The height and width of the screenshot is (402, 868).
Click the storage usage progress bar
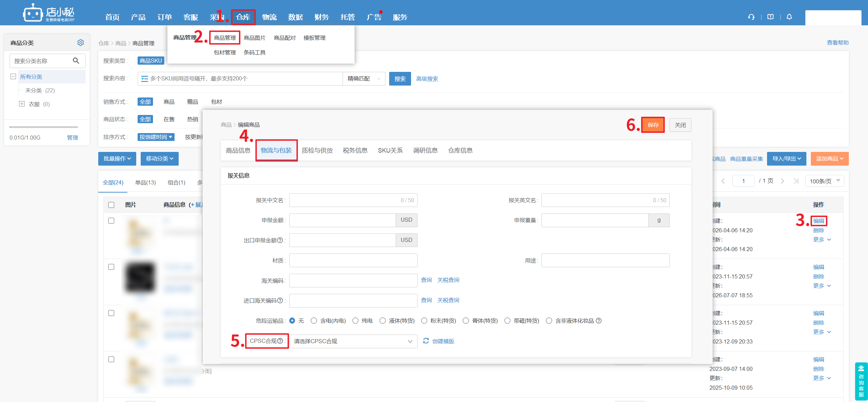click(44, 127)
